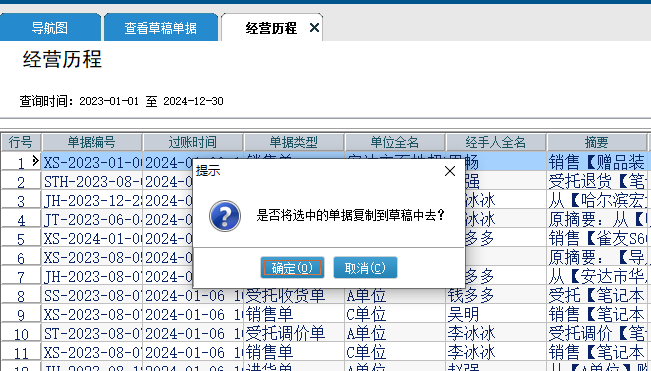Click row number 6
The image size is (651, 371).
21,257
